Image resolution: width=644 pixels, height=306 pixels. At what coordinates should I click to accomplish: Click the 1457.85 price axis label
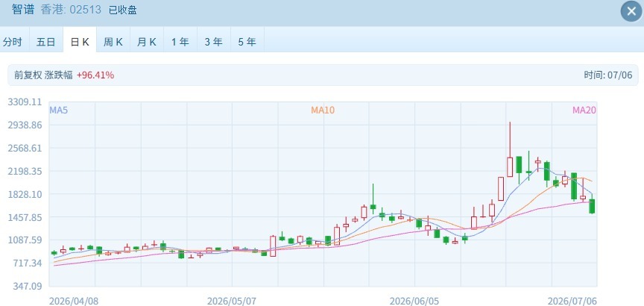pos(25,216)
